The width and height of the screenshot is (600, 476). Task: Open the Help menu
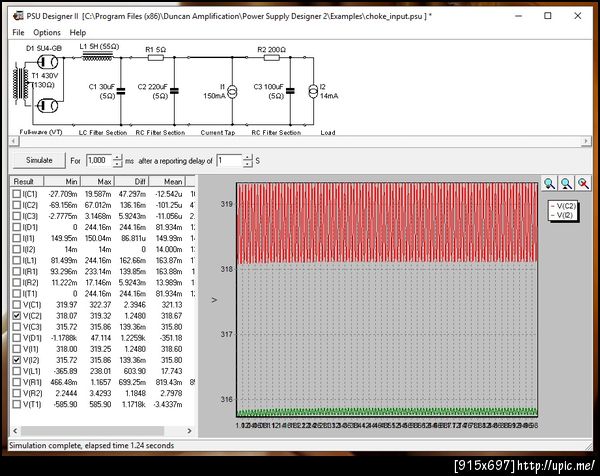pos(78,33)
